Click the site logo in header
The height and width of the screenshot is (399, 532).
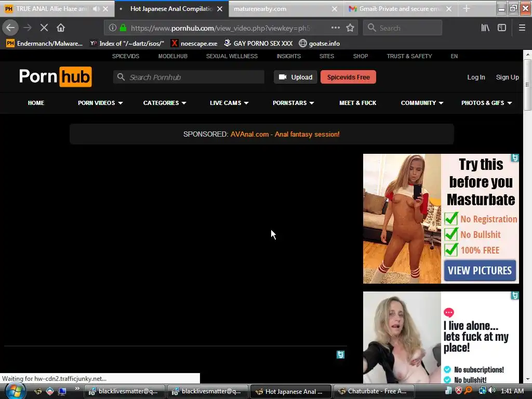click(x=55, y=77)
